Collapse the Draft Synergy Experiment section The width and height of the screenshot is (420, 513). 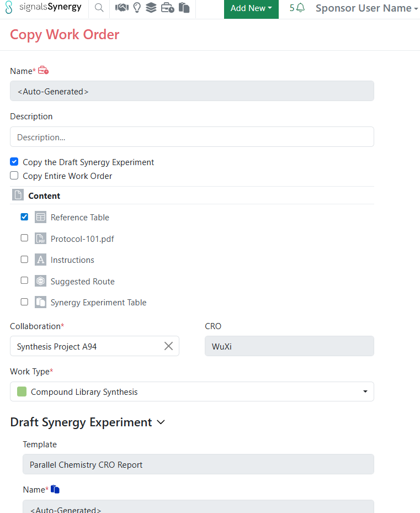(161, 422)
